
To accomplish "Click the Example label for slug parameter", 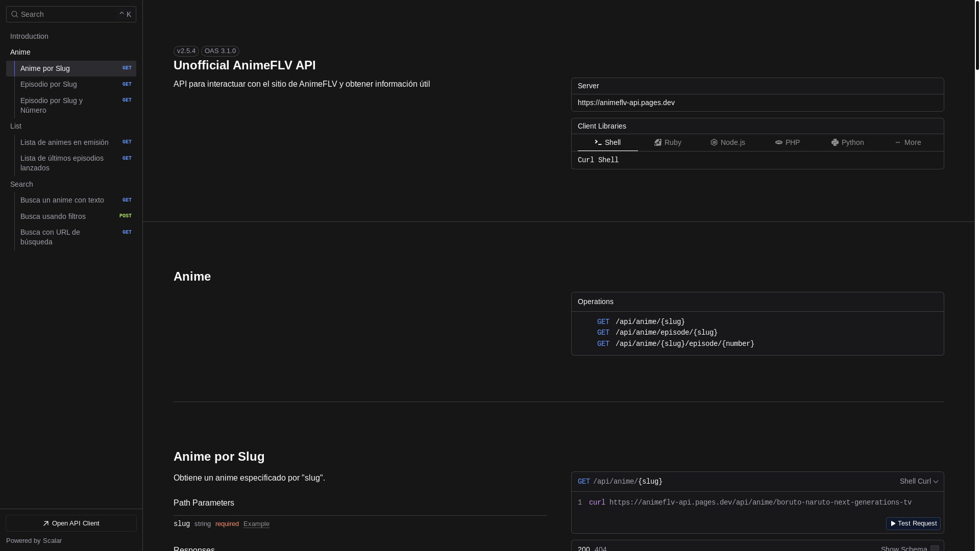I will [256, 524].
